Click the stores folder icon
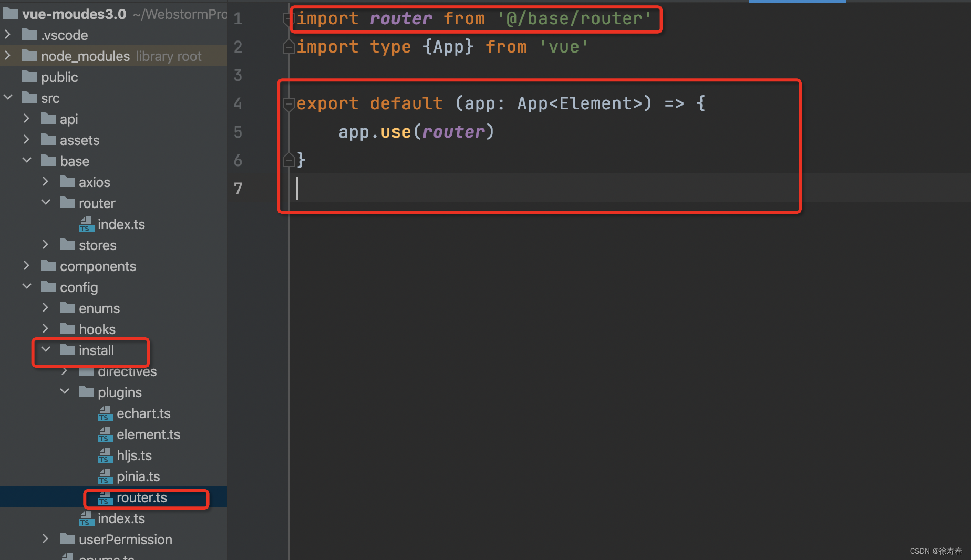 [x=67, y=245]
